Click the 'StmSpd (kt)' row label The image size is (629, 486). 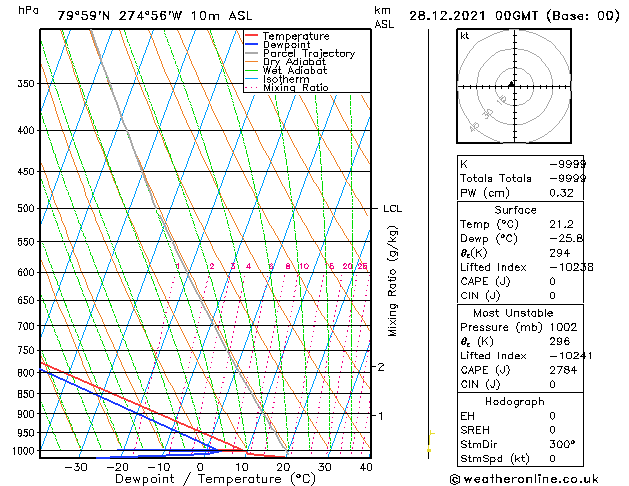(x=495, y=459)
